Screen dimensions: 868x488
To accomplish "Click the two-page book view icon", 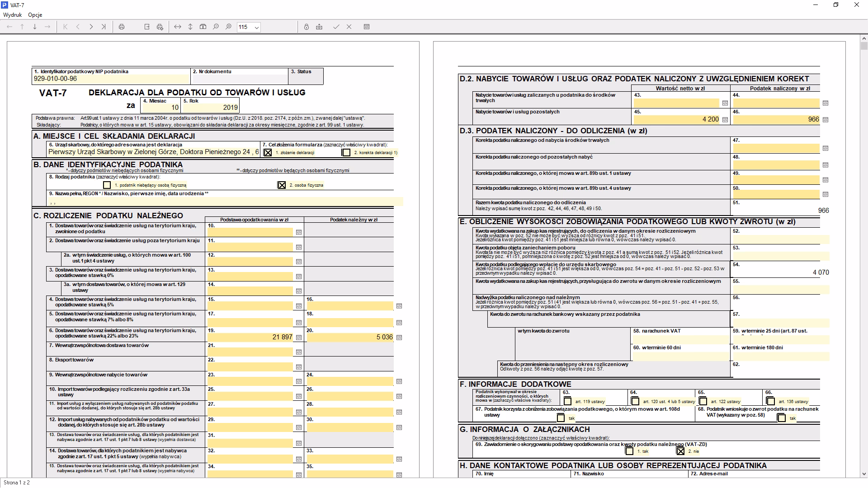I will [203, 27].
